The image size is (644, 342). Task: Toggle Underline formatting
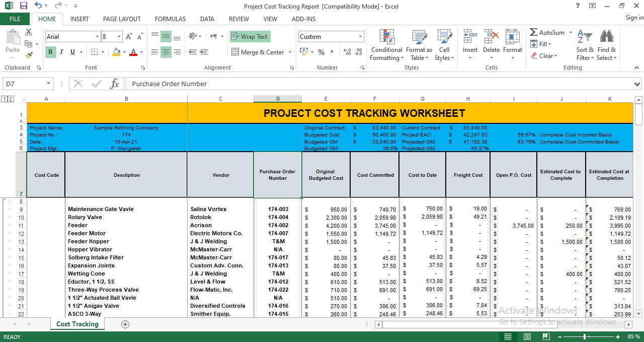pos(72,52)
